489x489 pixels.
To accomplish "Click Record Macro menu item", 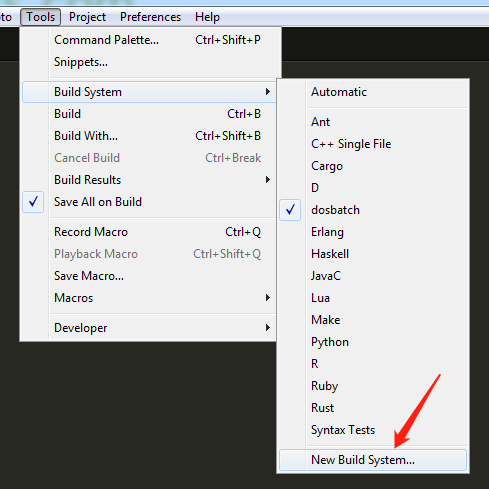I will click(x=149, y=232).
